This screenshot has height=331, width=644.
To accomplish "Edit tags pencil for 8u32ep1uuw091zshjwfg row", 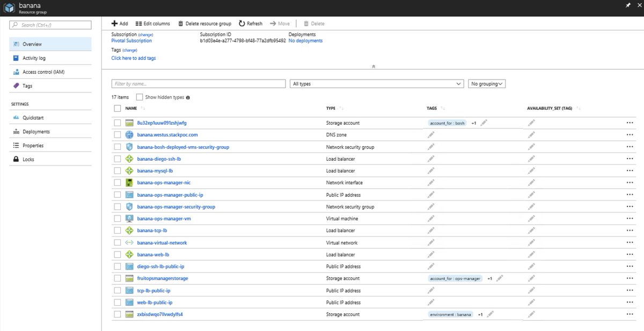I will (x=484, y=123).
